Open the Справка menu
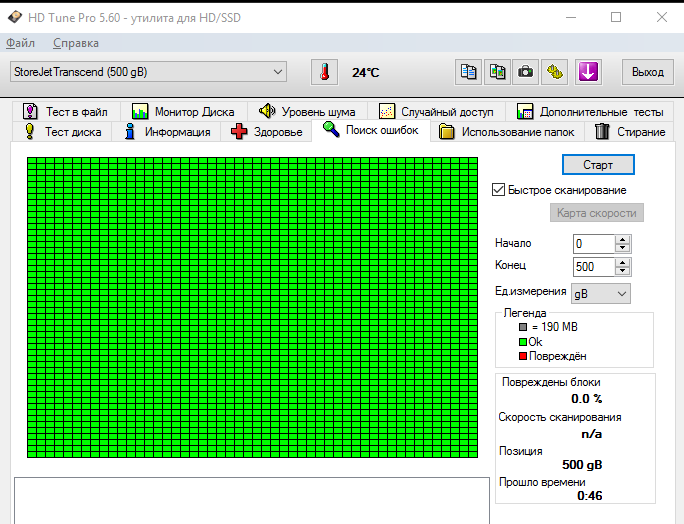 click(76, 43)
